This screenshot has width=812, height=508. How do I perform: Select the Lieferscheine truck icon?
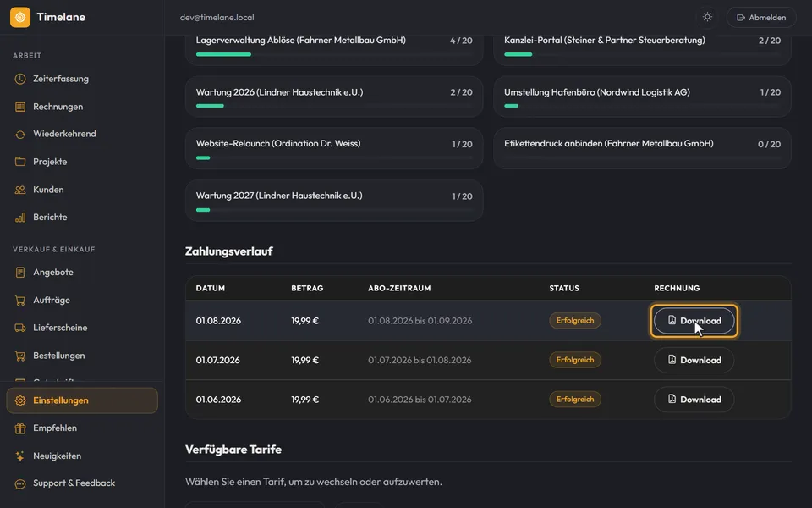20,328
